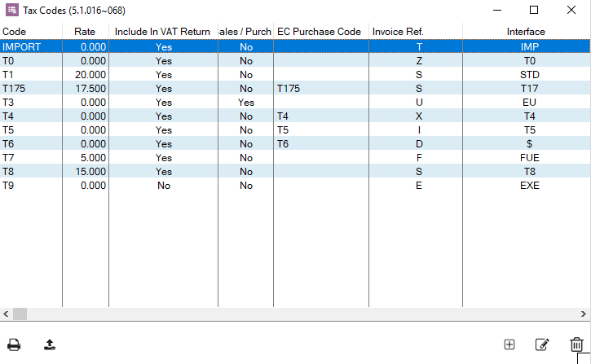
Task: Select the T7 row with 5.000 rate
Action: click(295, 158)
